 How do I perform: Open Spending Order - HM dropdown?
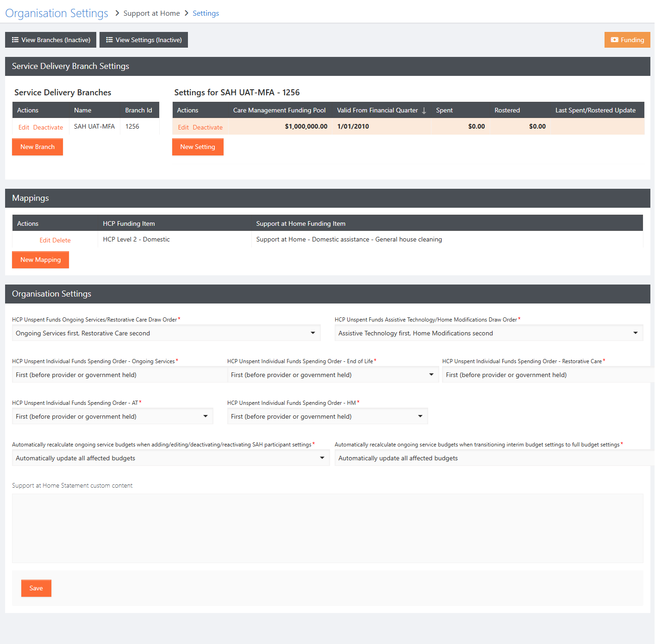[327, 416]
